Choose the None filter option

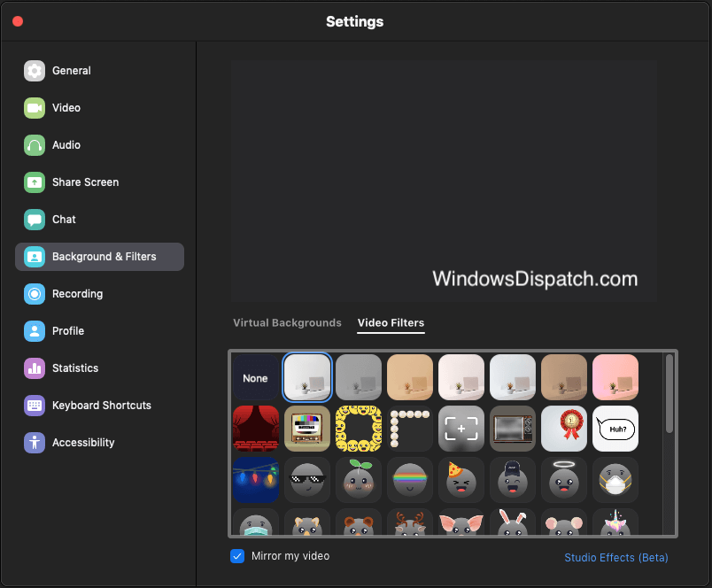click(x=256, y=378)
